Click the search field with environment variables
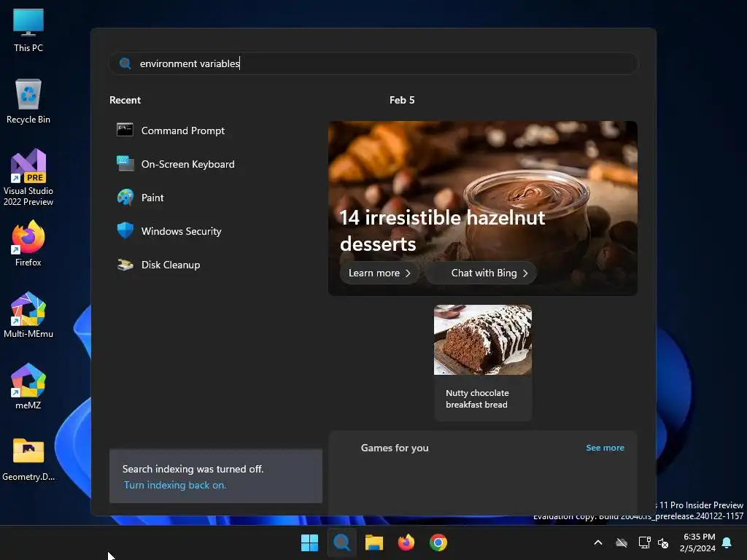 [373, 63]
